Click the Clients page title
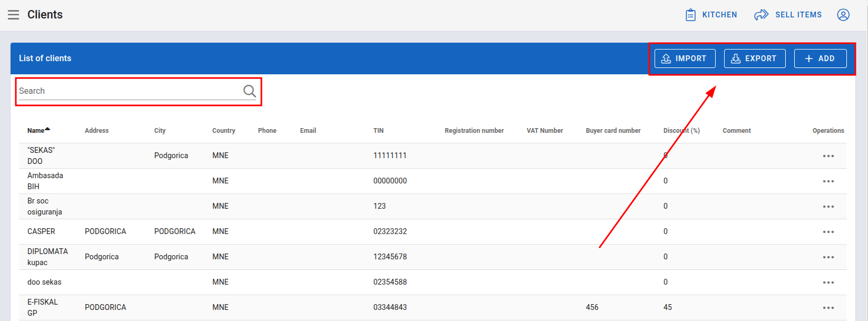Screen dimensions: 868x321 [45, 14]
